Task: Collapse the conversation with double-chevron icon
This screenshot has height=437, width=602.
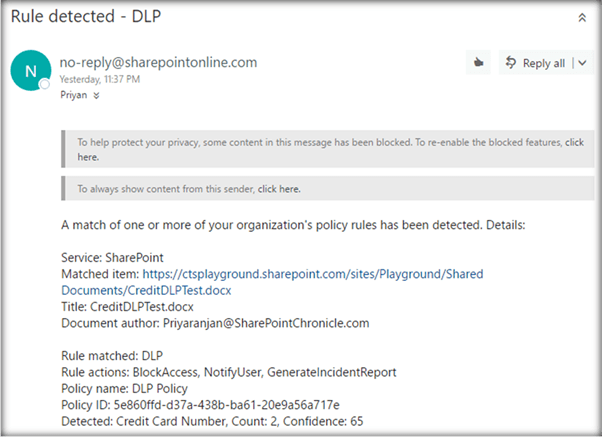Action: [582, 17]
